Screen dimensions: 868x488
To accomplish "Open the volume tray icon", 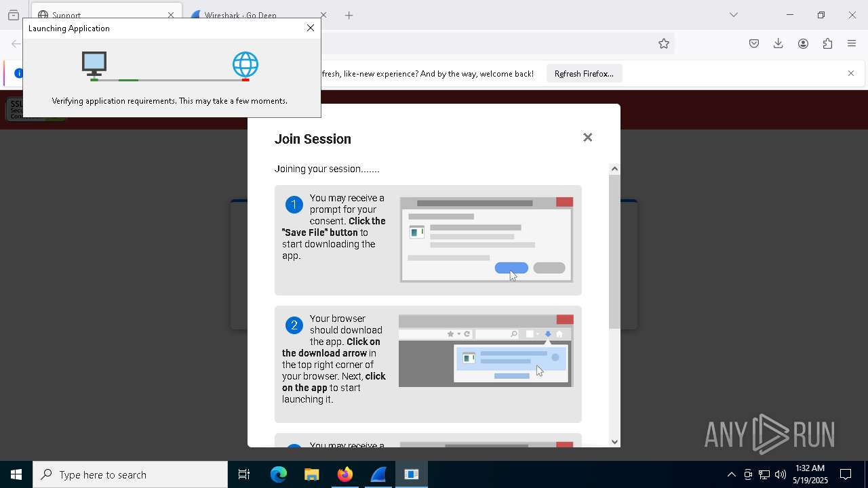I will 781,474.
